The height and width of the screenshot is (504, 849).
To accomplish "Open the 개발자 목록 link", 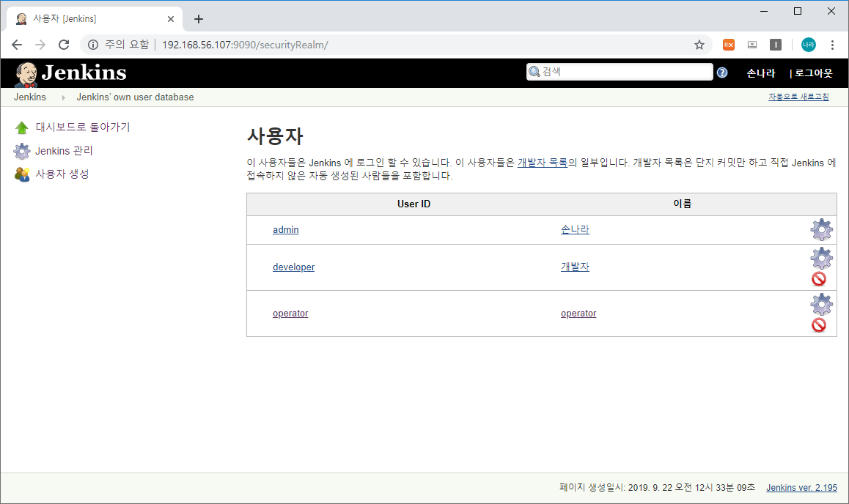I will 542,163.
